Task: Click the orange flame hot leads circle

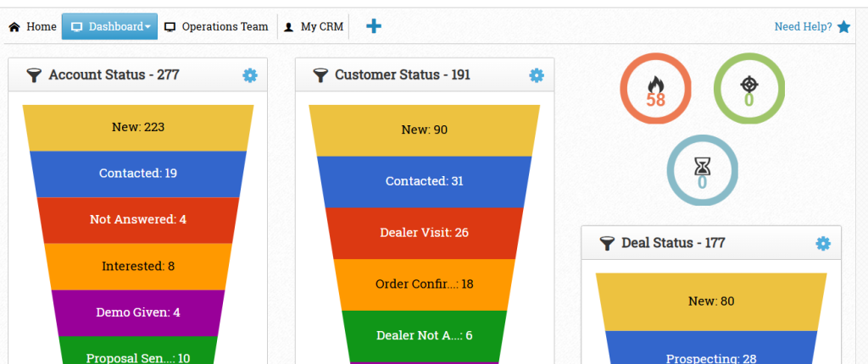Action: pos(655,89)
